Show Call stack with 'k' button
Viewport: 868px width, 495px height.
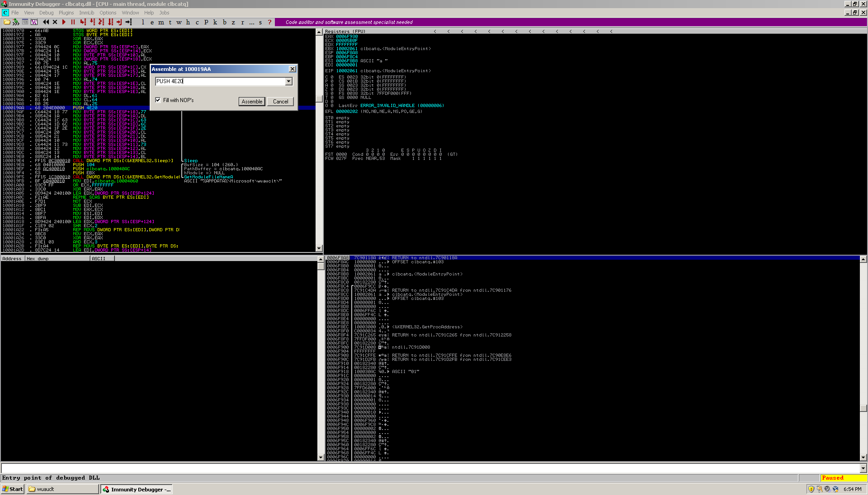coord(215,22)
